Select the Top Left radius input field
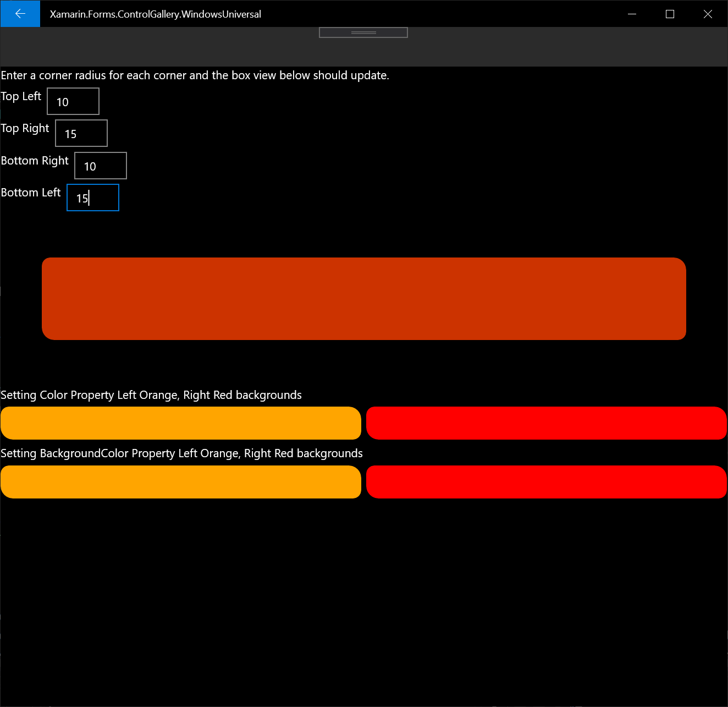Screen dimensions: 728x707 (x=73, y=101)
